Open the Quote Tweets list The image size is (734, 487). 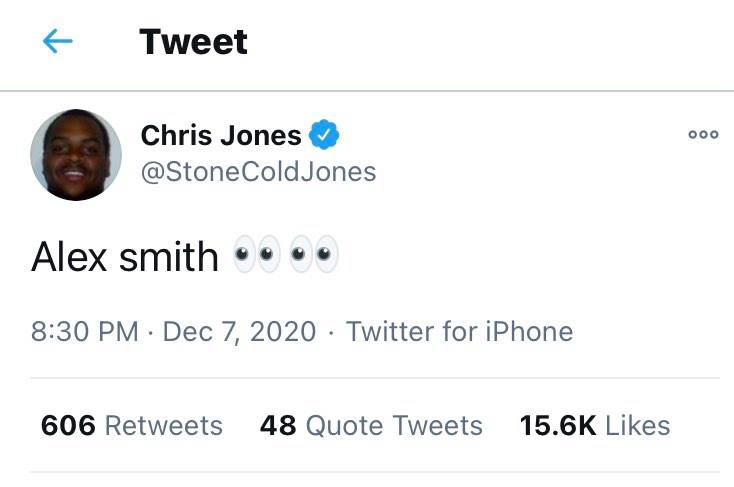point(394,425)
